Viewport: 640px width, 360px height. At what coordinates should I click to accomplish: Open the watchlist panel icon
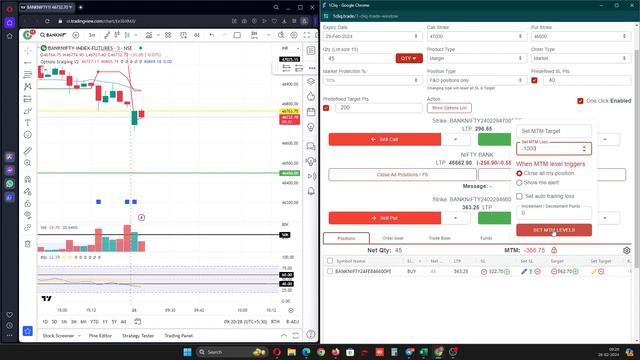coord(311,51)
